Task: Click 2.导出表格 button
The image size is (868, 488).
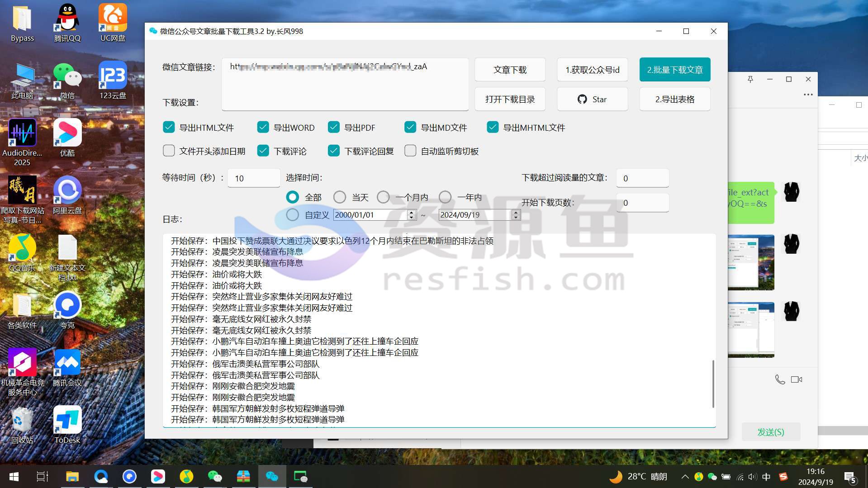Action: coord(675,99)
